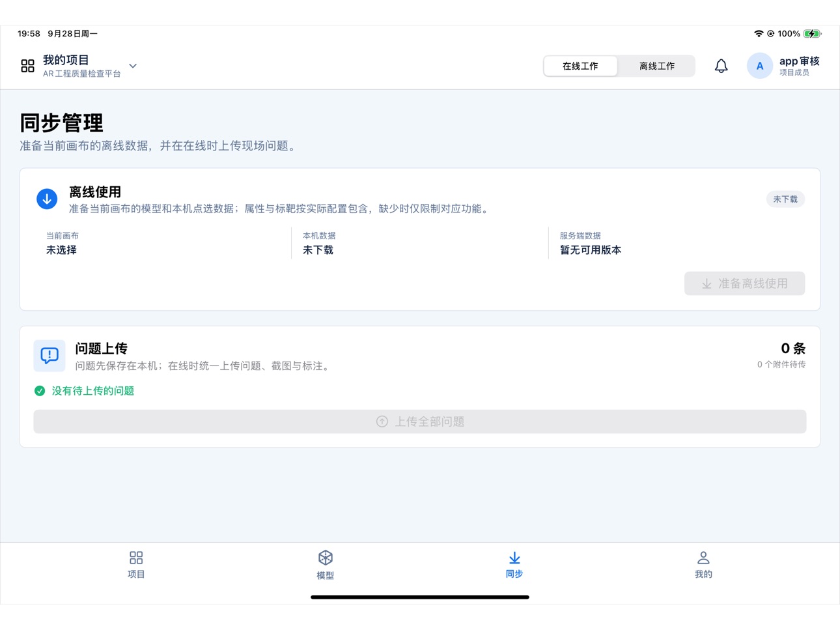Click the 问题上传 issue bubble icon
The image size is (840, 630).
click(49, 356)
